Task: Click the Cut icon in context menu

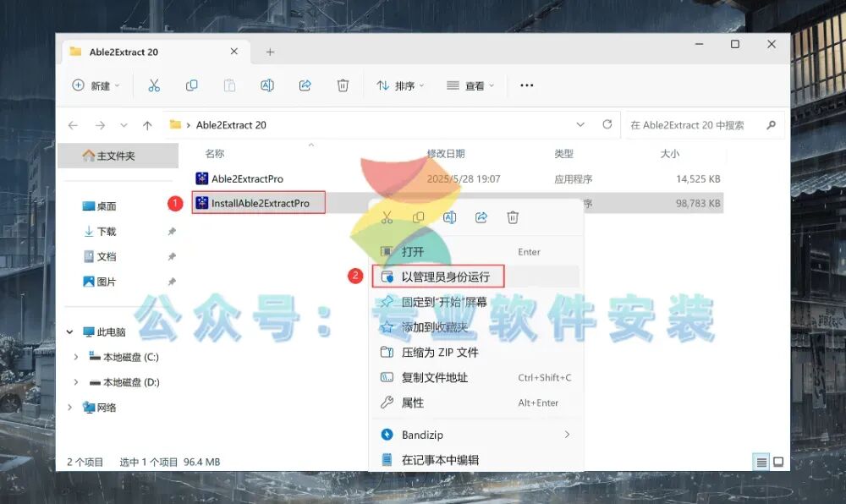Action: (387, 217)
